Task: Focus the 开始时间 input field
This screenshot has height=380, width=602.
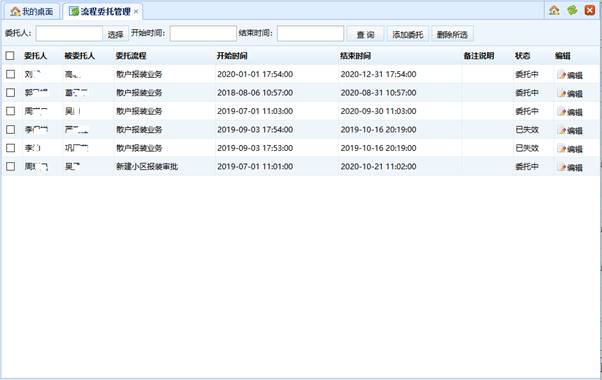Action: pos(203,34)
